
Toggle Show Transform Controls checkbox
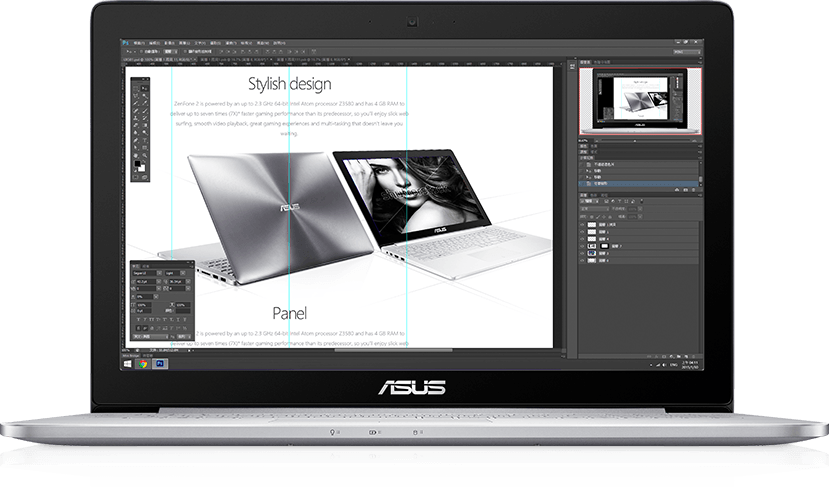185,51
